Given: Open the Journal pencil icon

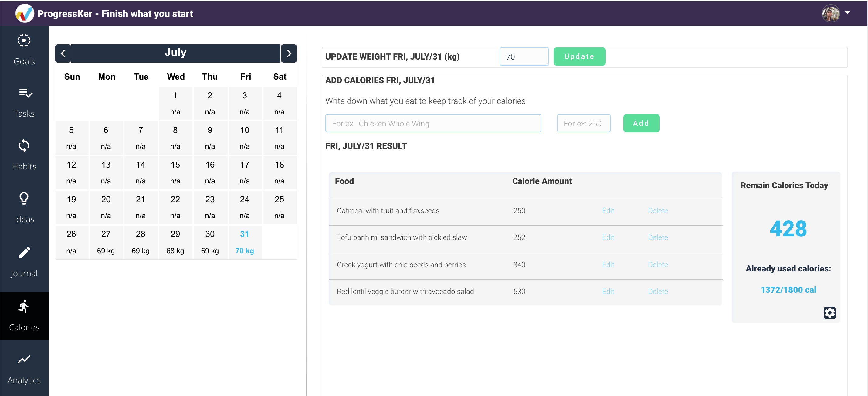Looking at the screenshot, I should 24,252.
